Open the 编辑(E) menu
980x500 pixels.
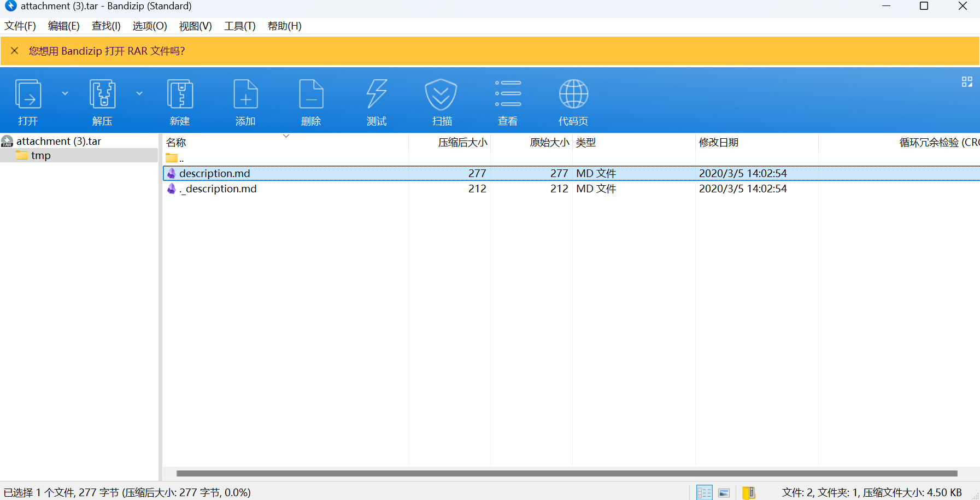tap(63, 26)
